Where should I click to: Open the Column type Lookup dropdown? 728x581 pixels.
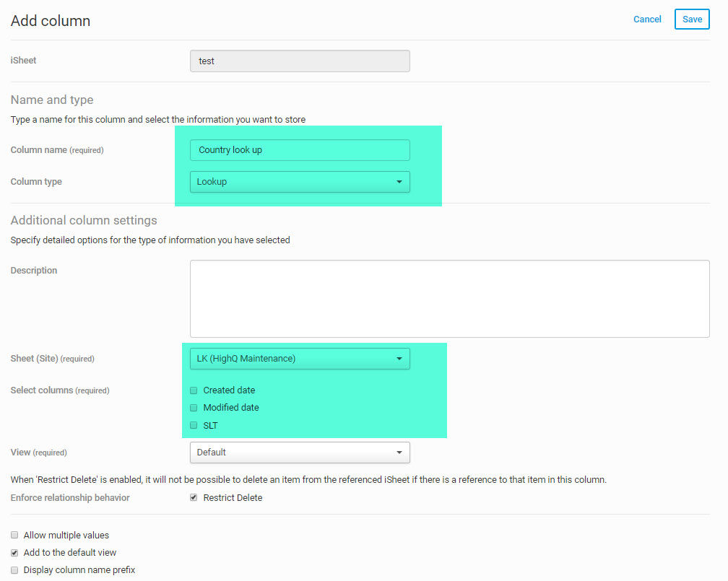click(300, 182)
